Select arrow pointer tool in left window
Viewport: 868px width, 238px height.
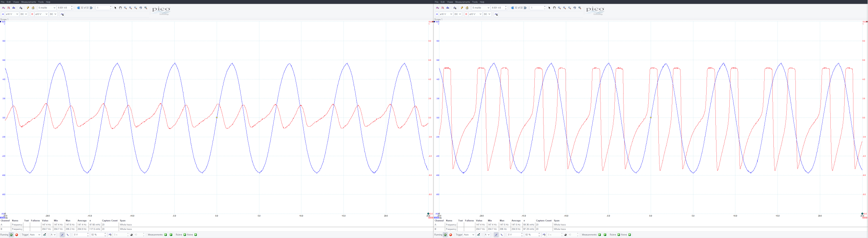tap(115, 8)
